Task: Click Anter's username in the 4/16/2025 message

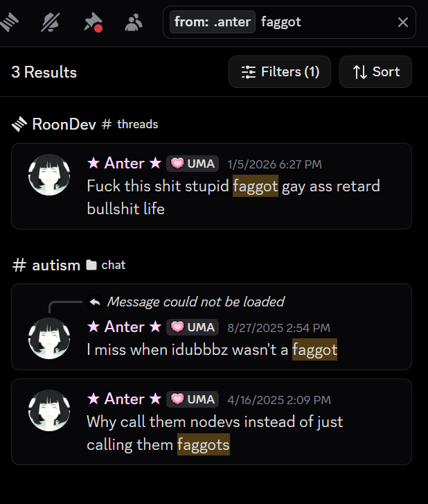Action: (124, 399)
